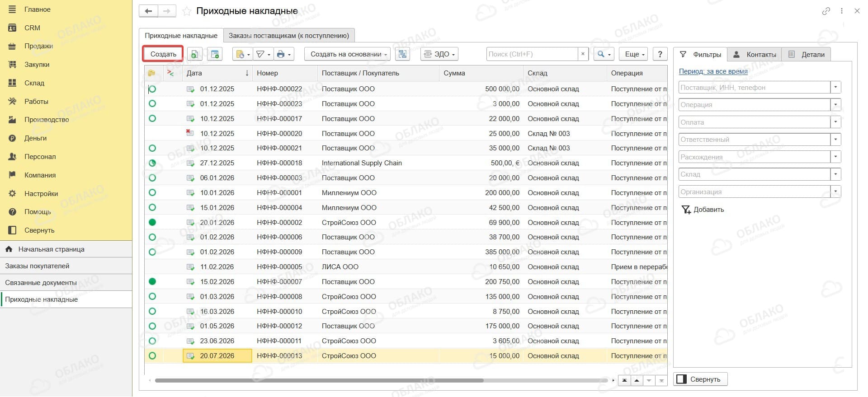Open help via the toolbar question mark
The width and height of the screenshot is (868, 397).
point(660,54)
